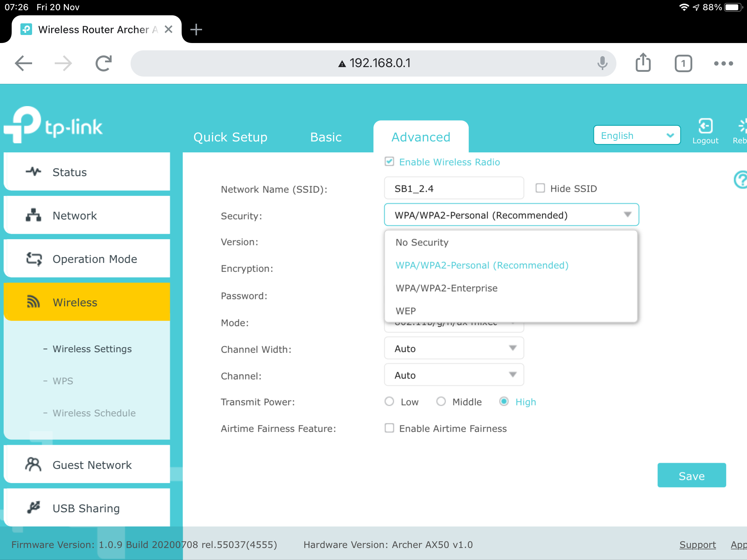Expand the English language dropdown

pos(637,135)
